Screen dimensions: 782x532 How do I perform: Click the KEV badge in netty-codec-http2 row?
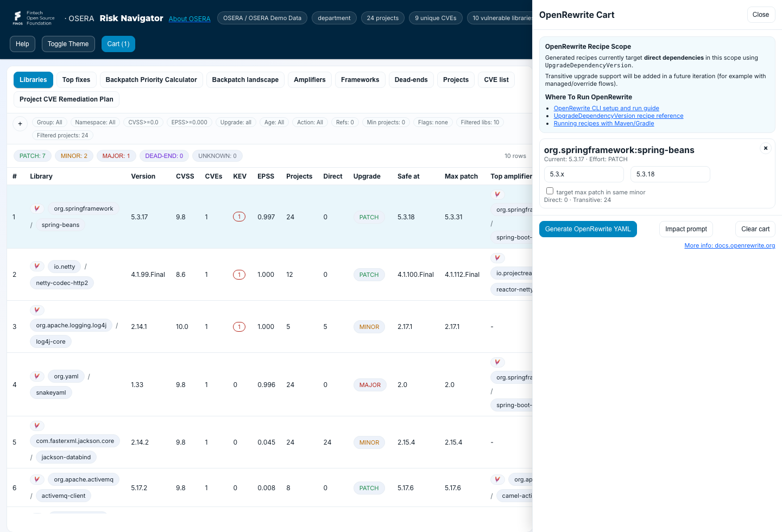coord(239,275)
